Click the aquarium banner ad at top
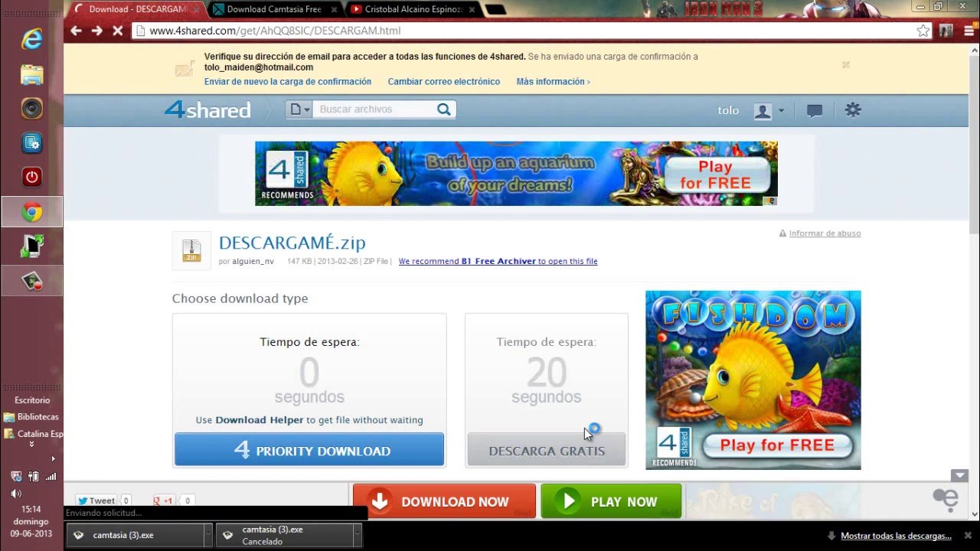The height and width of the screenshot is (551, 980). pyautogui.click(x=516, y=173)
